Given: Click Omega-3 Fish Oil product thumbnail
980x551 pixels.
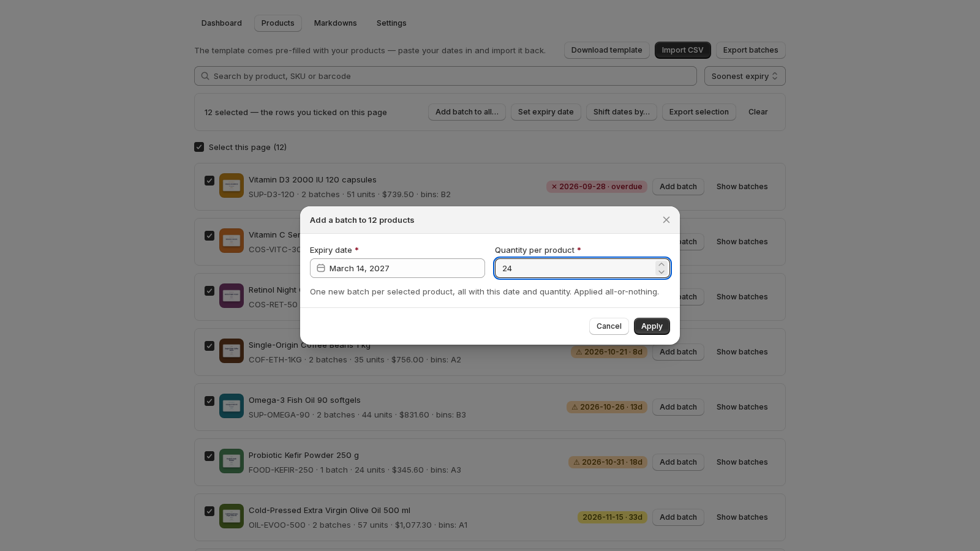Looking at the screenshot, I should click(x=232, y=406).
